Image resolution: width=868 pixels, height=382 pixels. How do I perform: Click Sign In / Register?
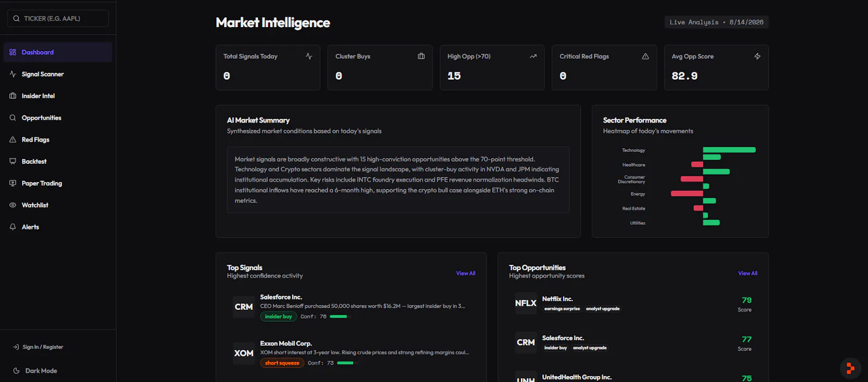[38, 347]
